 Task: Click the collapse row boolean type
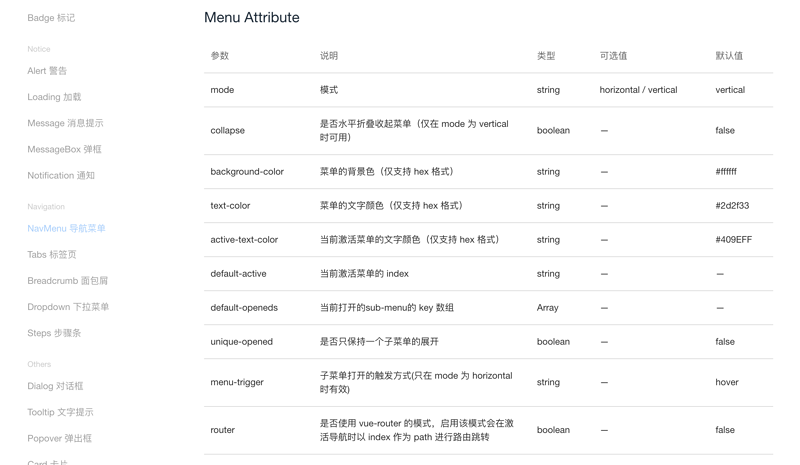click(x=553, y=131)
